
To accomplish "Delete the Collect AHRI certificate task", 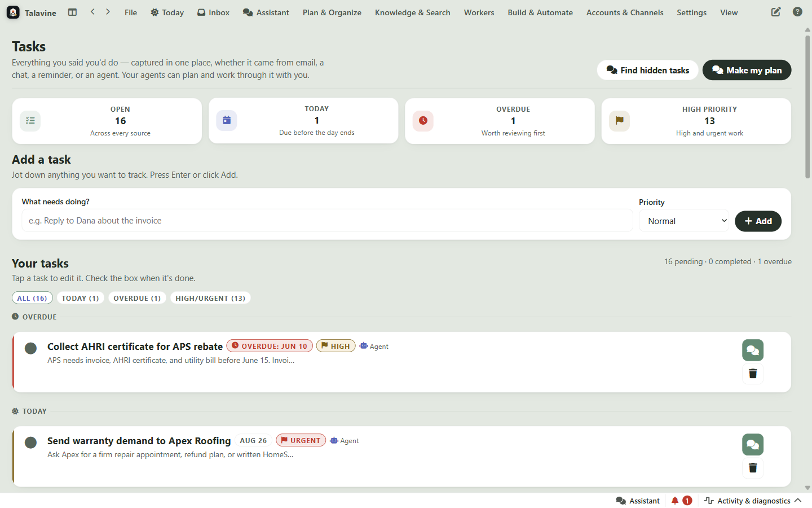I will (x=753, y=374).
